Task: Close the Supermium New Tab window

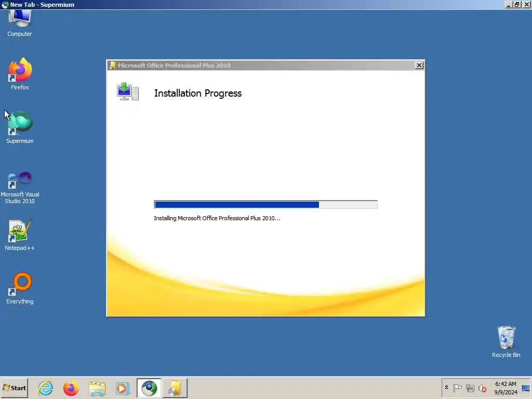Action: pos(526,4)
